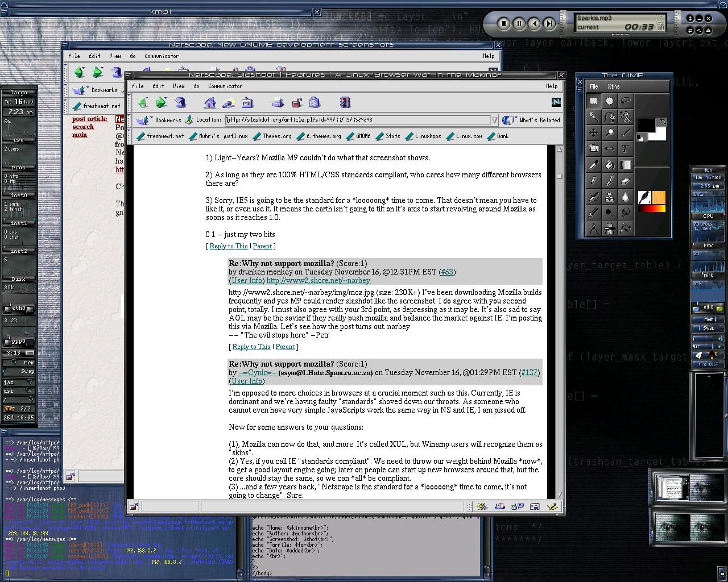Select the Paintbrush tool in GIMP
This screenshot has width=728, height=582.
(609, 181)
